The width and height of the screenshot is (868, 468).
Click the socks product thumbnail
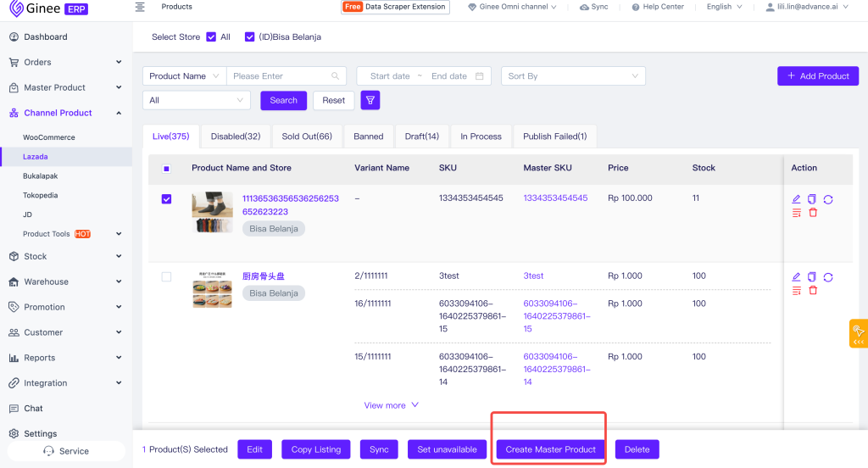tap(213, 212)
